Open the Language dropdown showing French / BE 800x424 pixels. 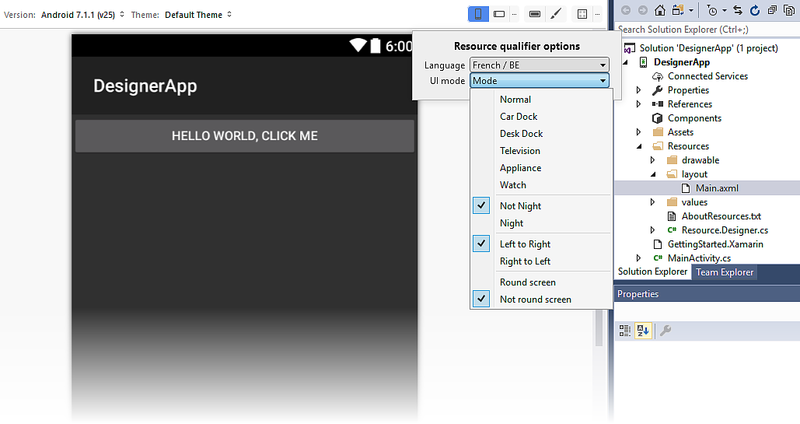tap(539, 65)
